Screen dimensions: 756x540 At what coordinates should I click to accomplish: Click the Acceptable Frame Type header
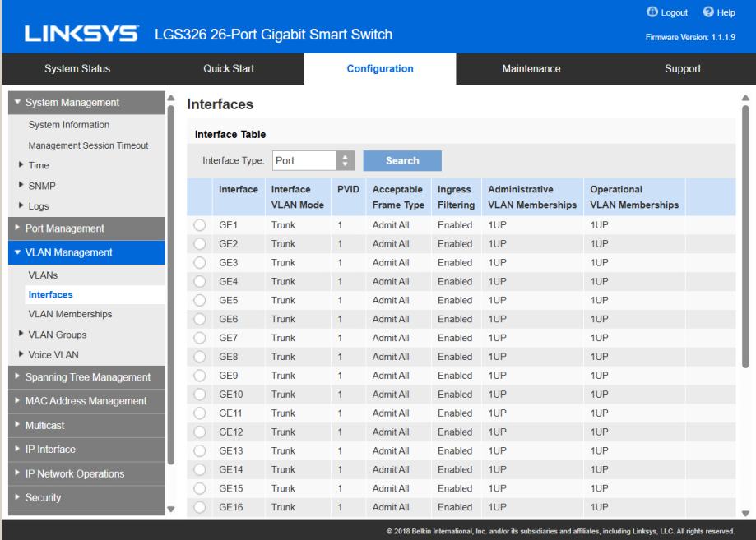click(x=398, y=197)
